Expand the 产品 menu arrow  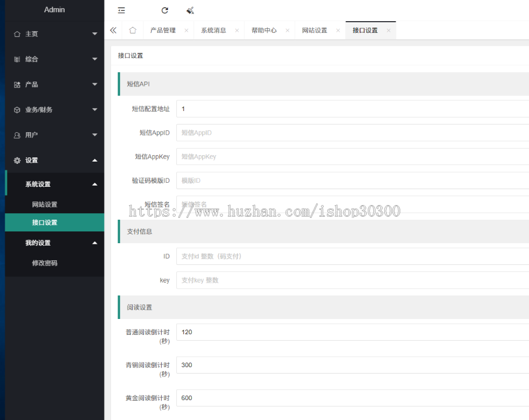tap(95, 84)
